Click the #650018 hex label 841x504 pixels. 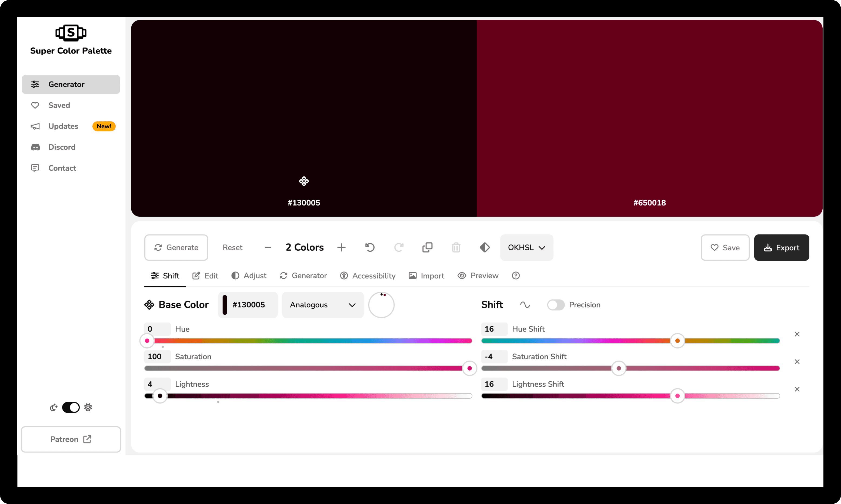(649, 203)
